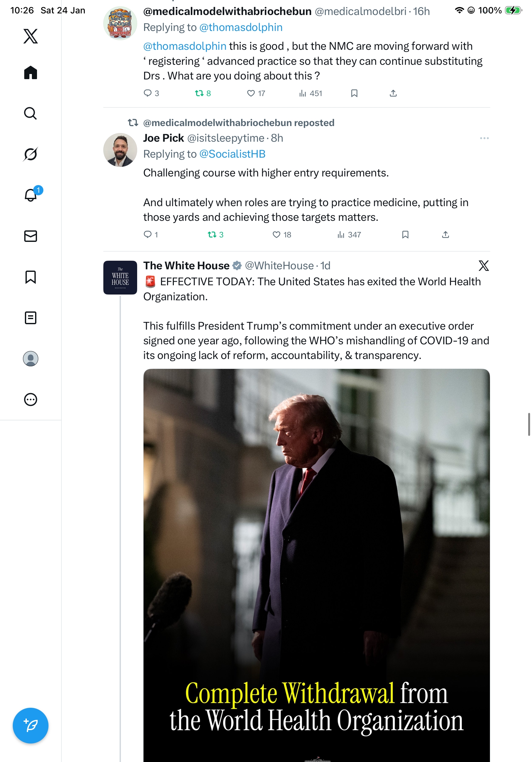Viewport: 532px width, 762px height.
Task: Open the Home feed icon
Action: click(31, 73)
